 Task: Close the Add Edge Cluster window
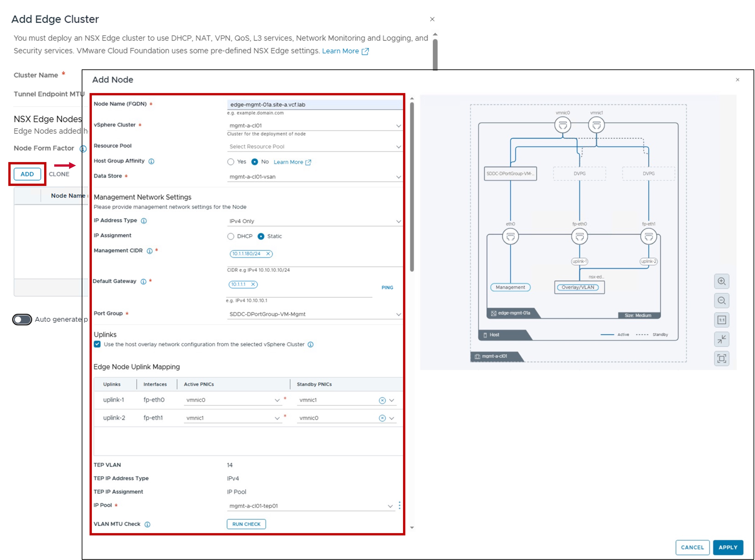(x=432, y=19)
